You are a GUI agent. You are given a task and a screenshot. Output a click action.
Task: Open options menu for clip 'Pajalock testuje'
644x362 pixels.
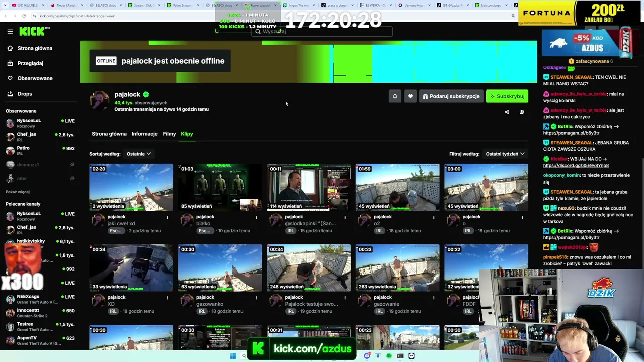[345, 298]
